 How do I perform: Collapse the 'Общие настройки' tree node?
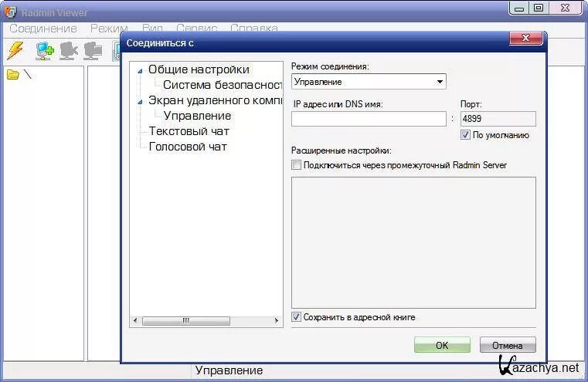pyautogui.click(x=140, y=71)
